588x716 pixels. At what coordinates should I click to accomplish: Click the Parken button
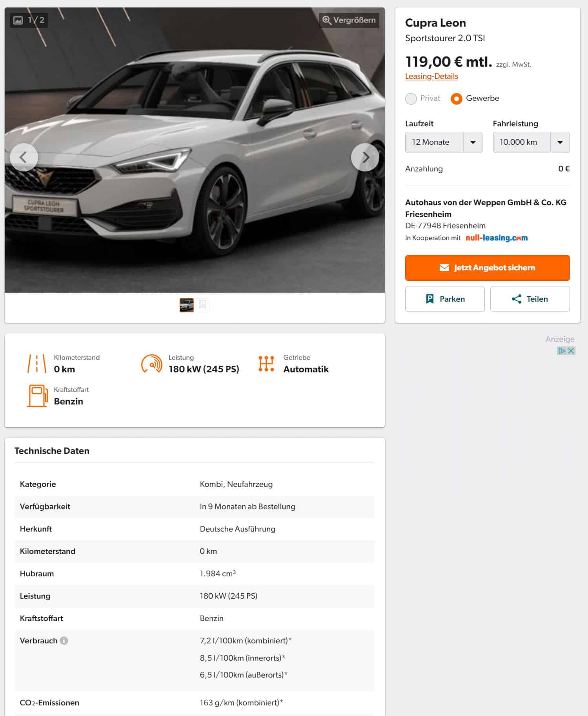[445, 299]
